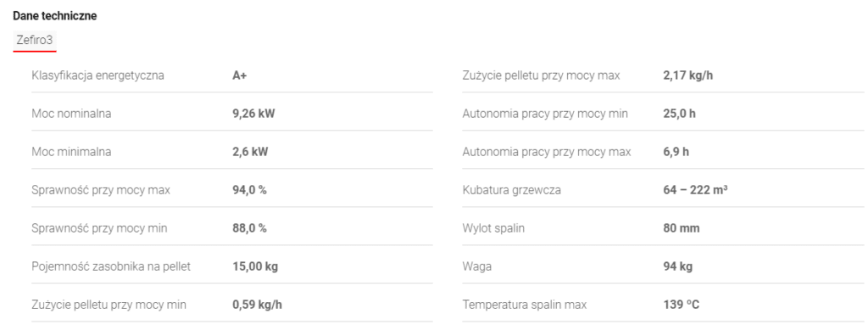
Task: Click Zużycie pelletu przy mocy min label
Action: point(109,305)
